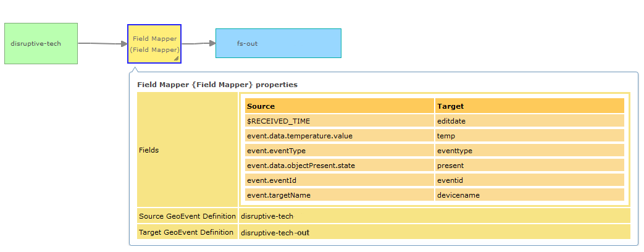Select the Field Mapper processor node
Screen dimensions: 644x252
coord(154,44)
